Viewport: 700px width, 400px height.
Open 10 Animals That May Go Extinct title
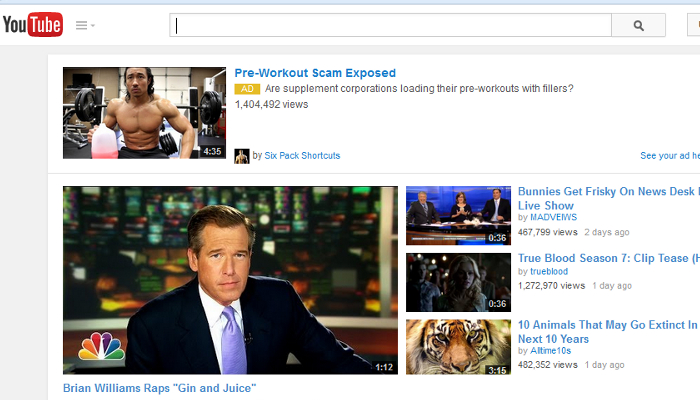pos(608,332)
